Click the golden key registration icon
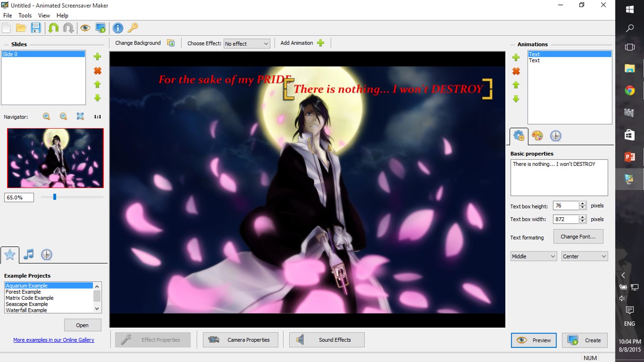This screenshot has height=362, width=644. (132, 28)
